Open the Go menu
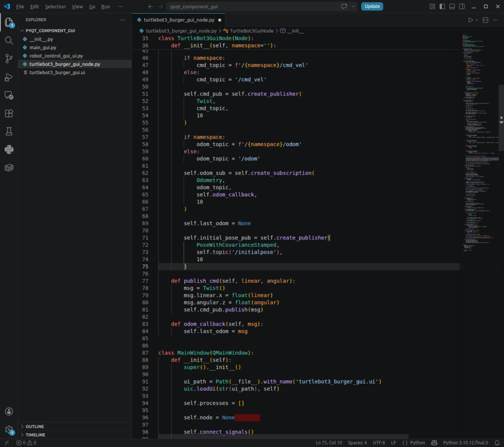 [x=92, y=6]
